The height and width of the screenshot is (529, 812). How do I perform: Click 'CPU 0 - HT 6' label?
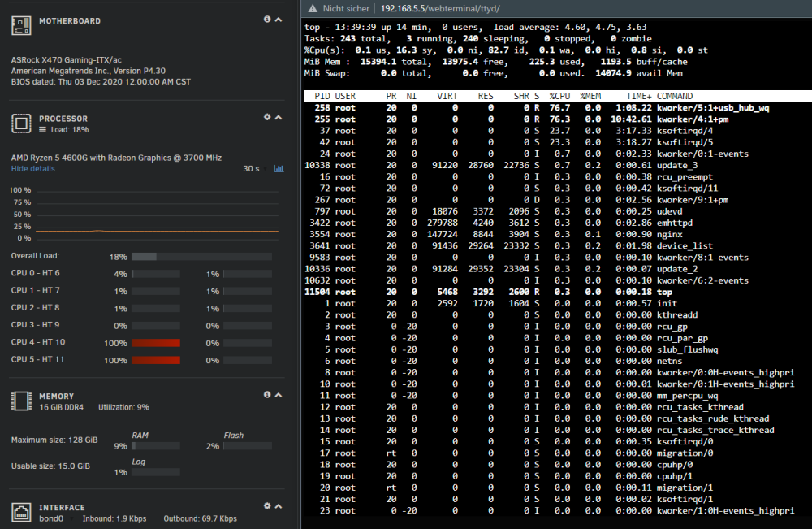click(x=35, y=273)
